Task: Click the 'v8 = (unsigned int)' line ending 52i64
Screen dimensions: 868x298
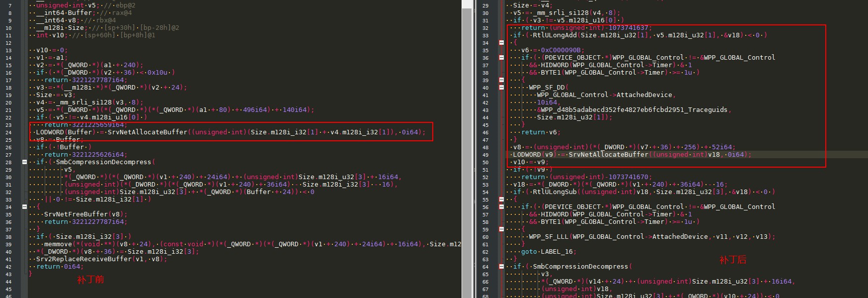Action: (x=624, y=147)
